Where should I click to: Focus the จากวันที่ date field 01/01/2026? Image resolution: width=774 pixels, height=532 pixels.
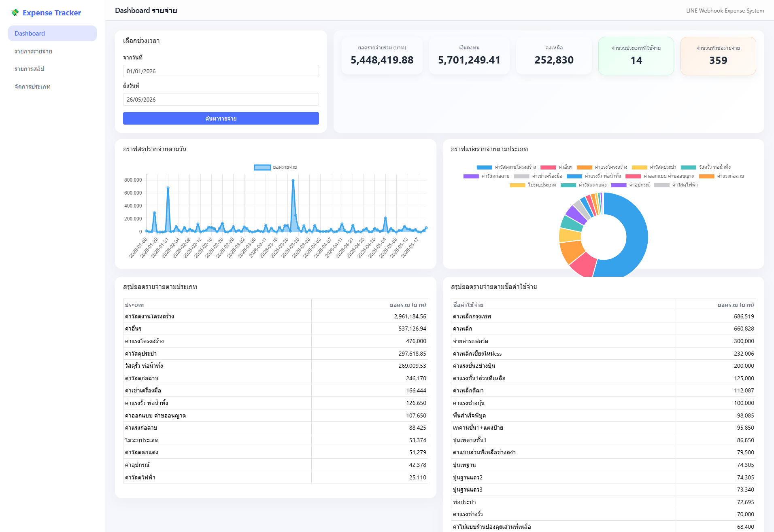click(x=221, y=71)
